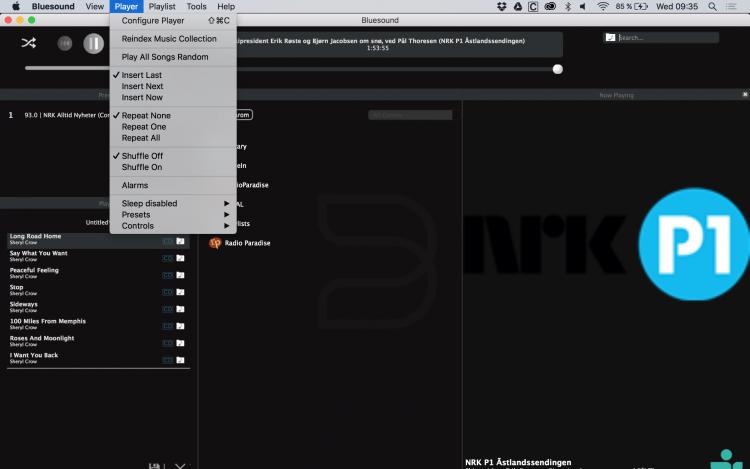The width and height of the screenshot is (750, 469).
Task: Click the volume slider track left portion
Action: tap(67, 68)
